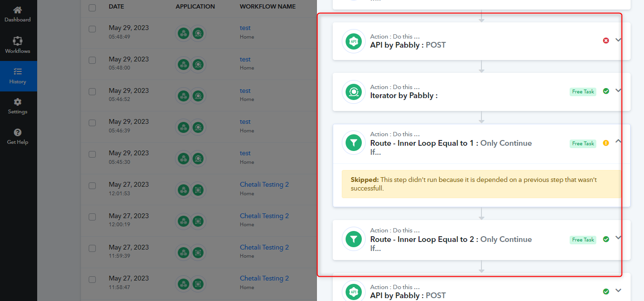
Task: Select the History tab in sidebar
Action: pos(18,76)
